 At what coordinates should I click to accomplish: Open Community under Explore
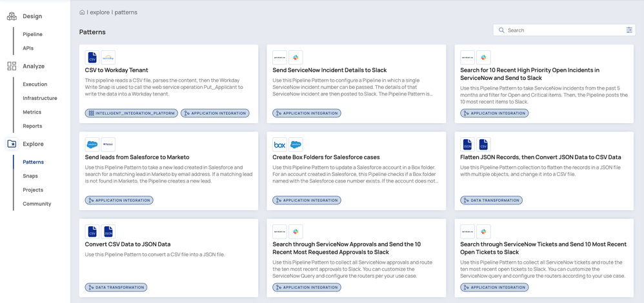click(x=37, y=204)
